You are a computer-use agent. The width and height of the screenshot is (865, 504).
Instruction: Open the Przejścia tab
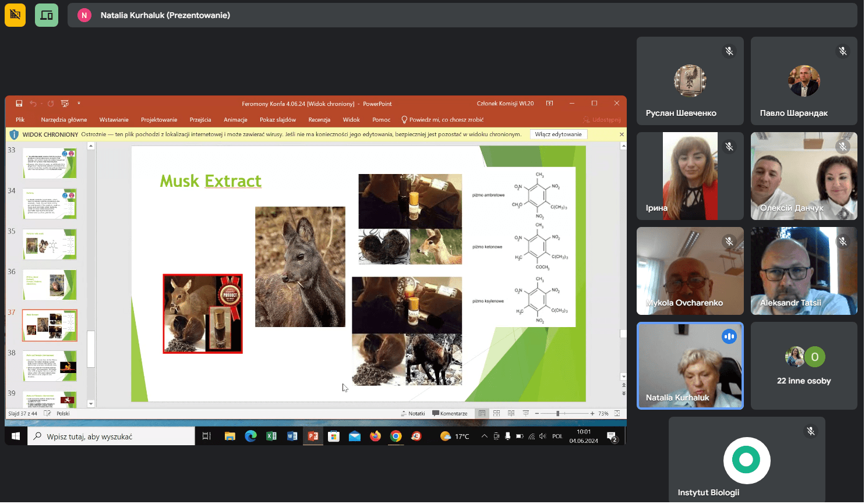pos(200,119)
